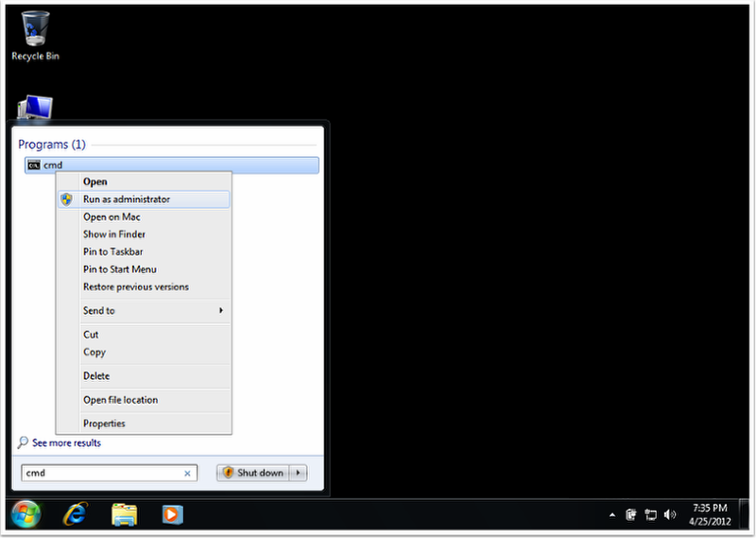Click the Shut down button

click(x=252, y=473)
